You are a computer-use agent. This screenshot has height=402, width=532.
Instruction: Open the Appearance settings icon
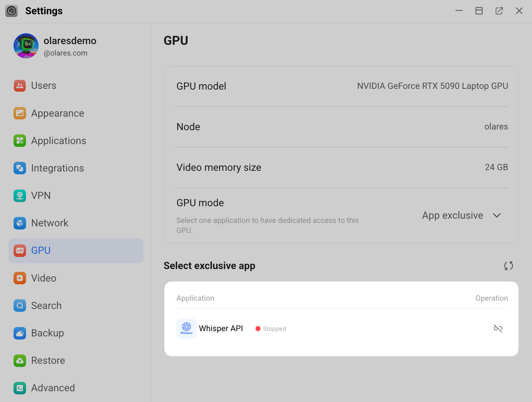(x=20, y=113)
